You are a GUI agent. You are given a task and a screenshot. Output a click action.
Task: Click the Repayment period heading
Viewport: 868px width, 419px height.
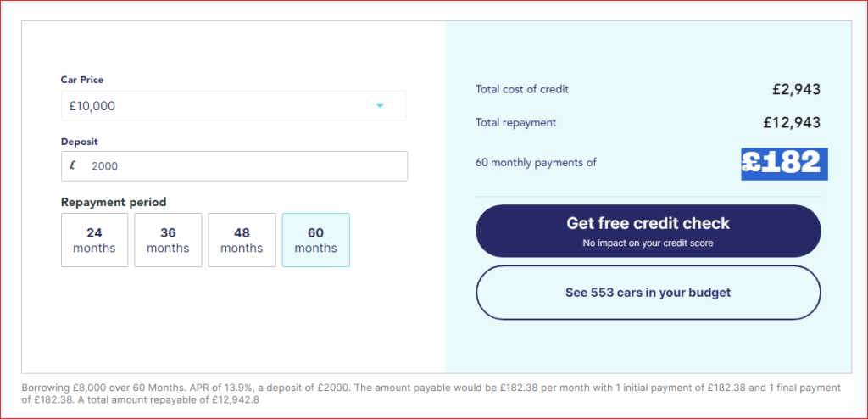114,203
